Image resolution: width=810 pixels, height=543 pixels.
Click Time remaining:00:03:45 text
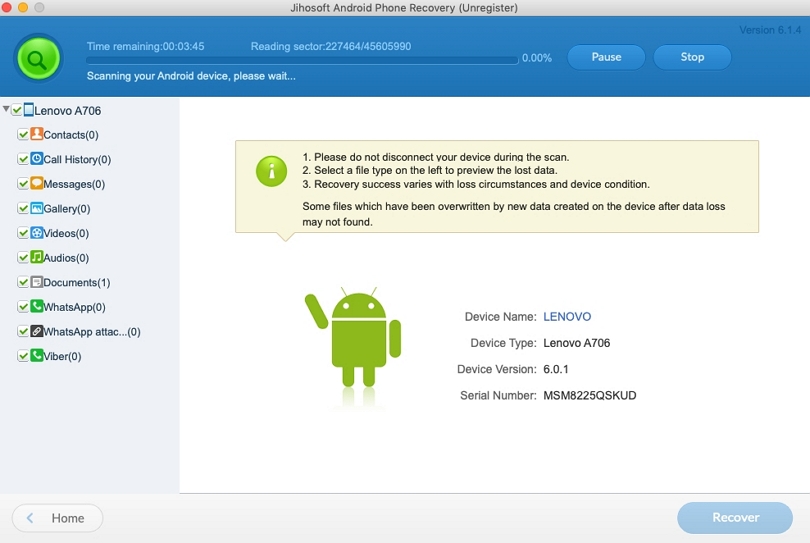click(x=145, y=46)
